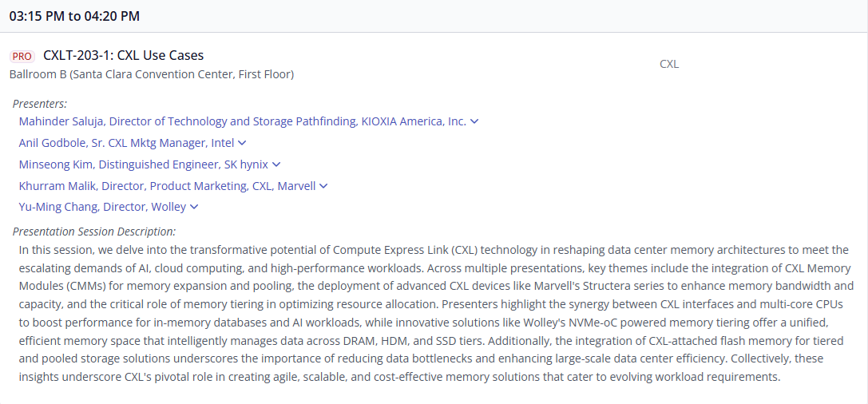Click the red PRO badge
Viewport: 868px width, 404px height.
[22, 56]
